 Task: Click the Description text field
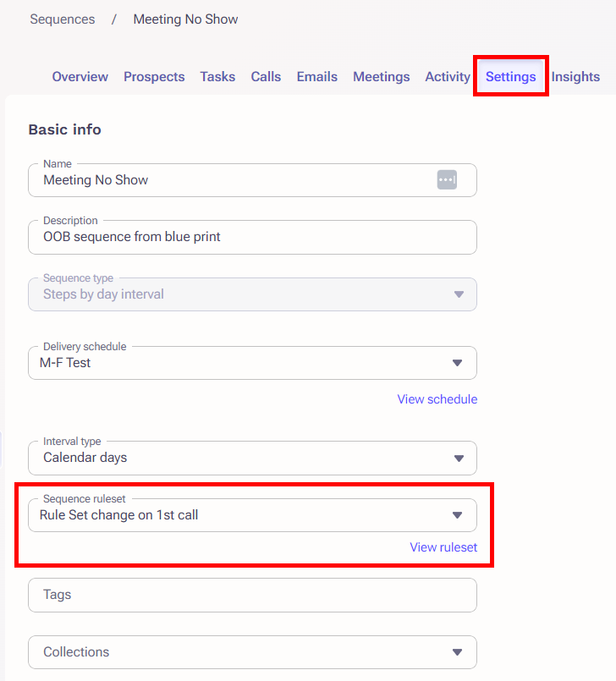tap(252, 237)
